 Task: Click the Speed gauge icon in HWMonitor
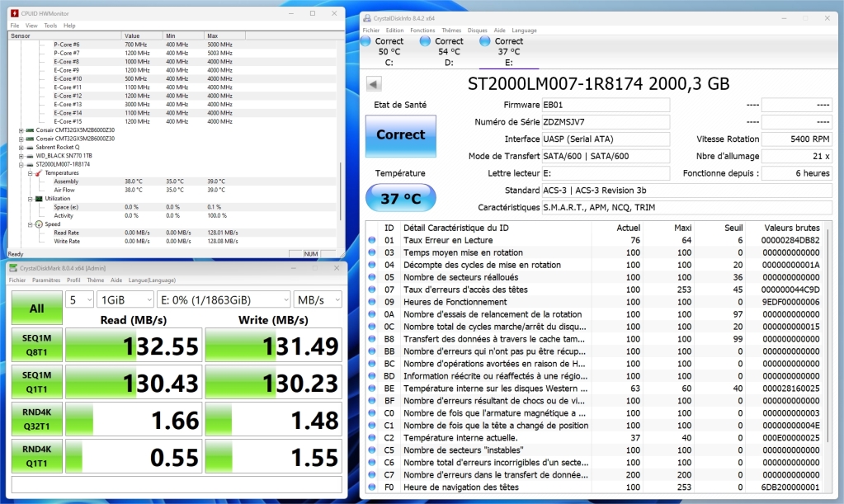tap(39, 224)
